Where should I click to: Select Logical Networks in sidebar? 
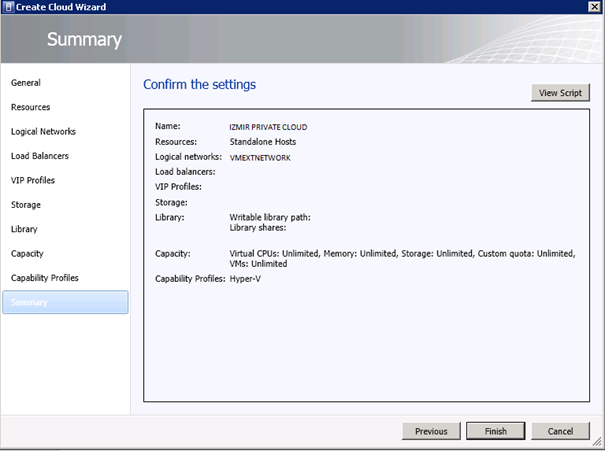tap(43, 132)
